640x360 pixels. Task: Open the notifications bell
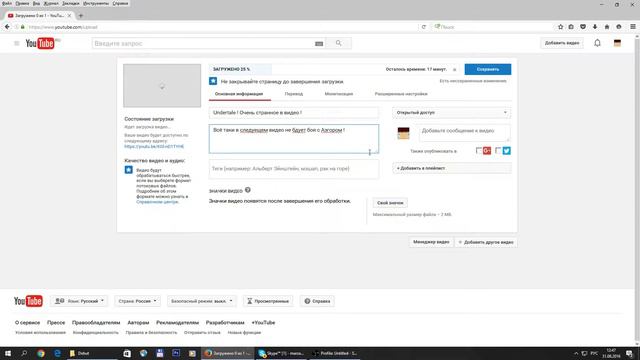click(x=597, y=43)
